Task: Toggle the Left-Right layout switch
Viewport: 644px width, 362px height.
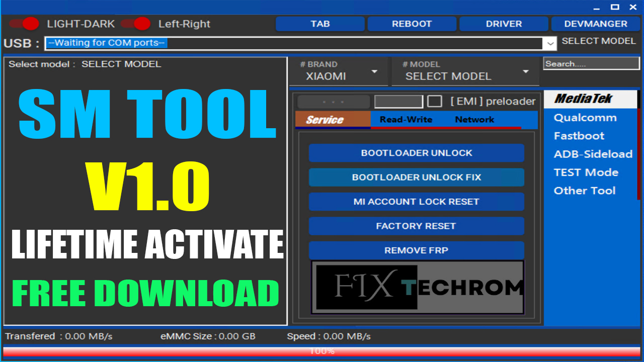Action: tap(136, 24)
